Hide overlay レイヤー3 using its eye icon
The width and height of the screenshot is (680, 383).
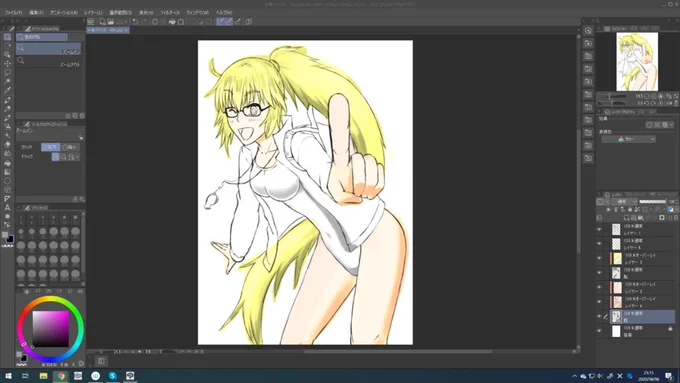tap(599, 287)
